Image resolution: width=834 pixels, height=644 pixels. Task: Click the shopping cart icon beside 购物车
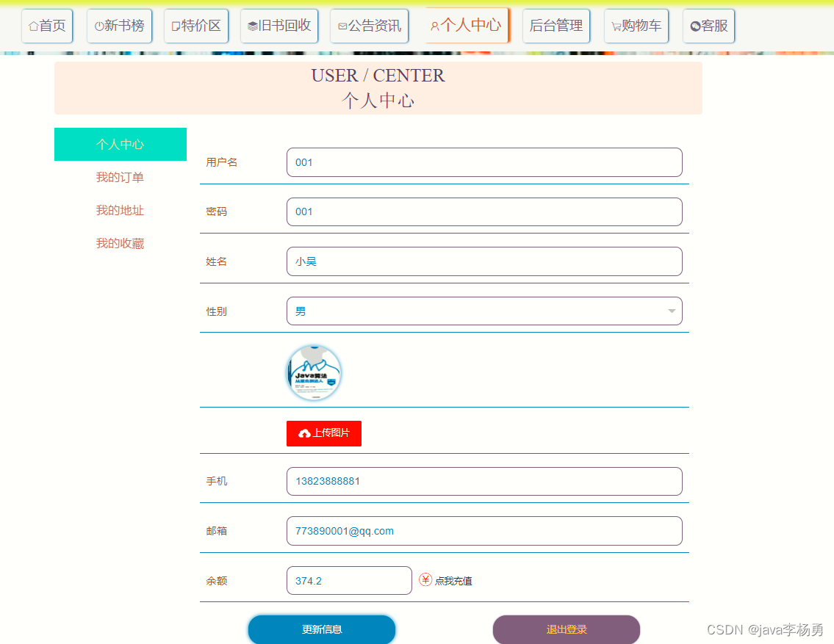(x=616, y=26)
